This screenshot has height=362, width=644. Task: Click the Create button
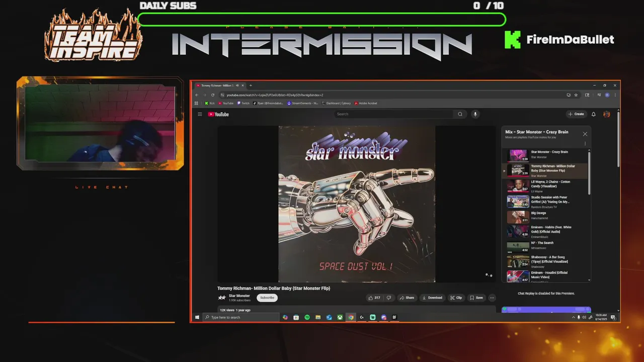(577, 114)
